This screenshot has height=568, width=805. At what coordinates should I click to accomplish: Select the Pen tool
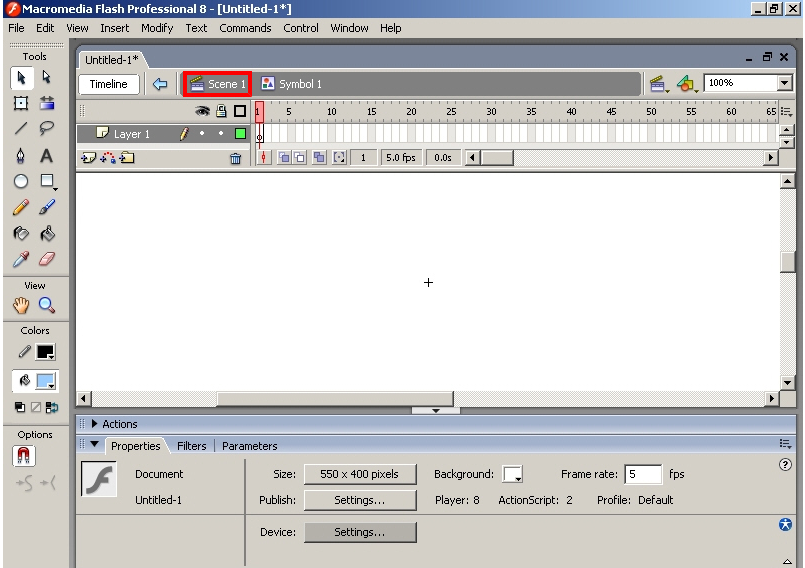(21, 156)
